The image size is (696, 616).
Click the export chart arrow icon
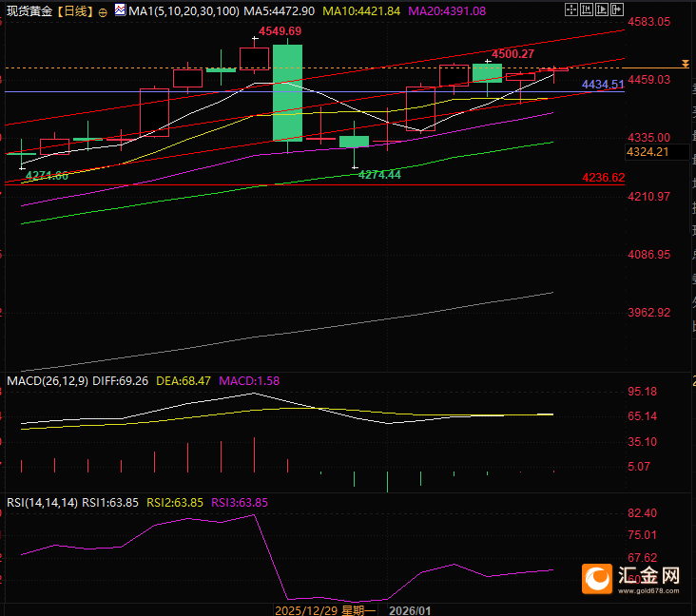click(x=616, y=10)
